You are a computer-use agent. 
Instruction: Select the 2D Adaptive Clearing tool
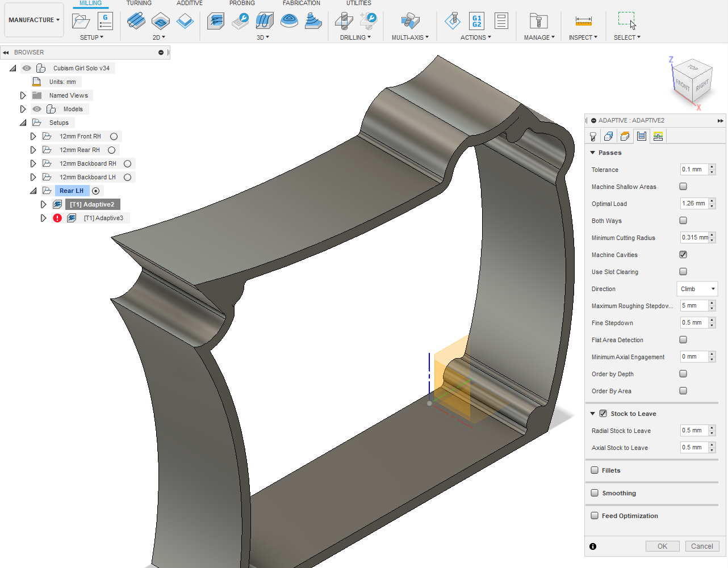tap(136, 22)
